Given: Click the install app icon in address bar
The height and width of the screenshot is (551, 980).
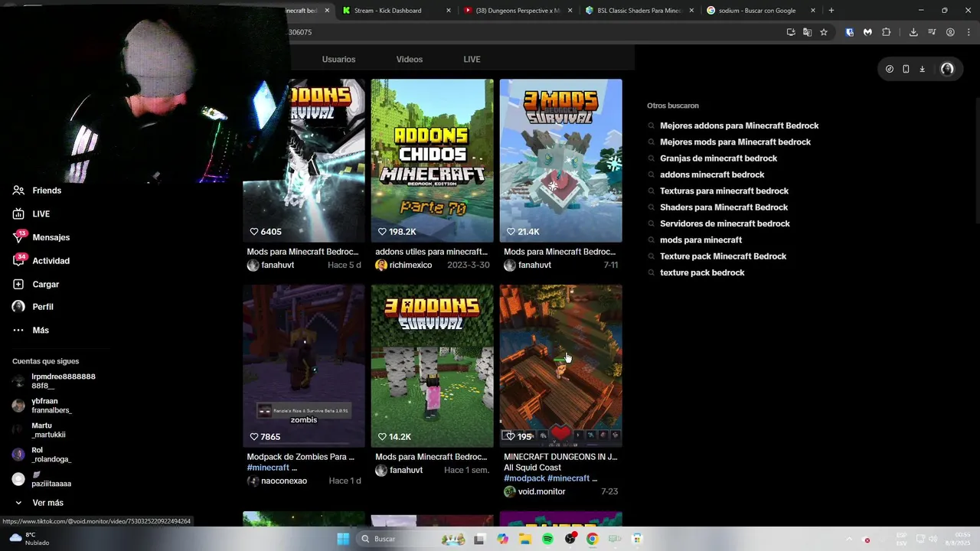Looking at the screenshot, I should (791, 32).
